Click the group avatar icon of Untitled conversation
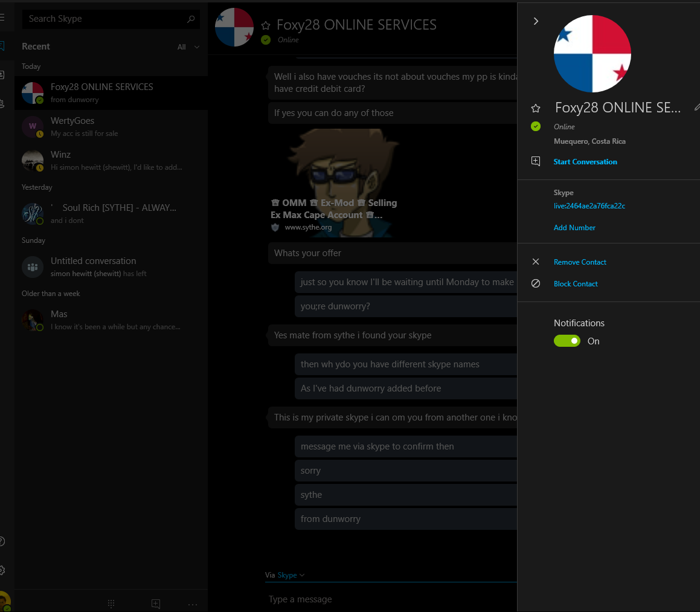 pyautogui.click(x=33, y=267)
